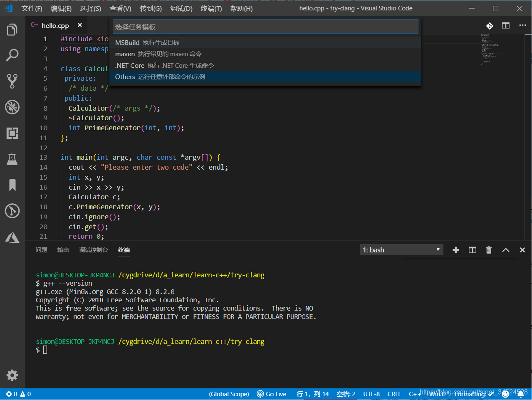Open the circular git icon view above Azure
This screenshot has width=532, height=400.
click(x=12, y=211)
